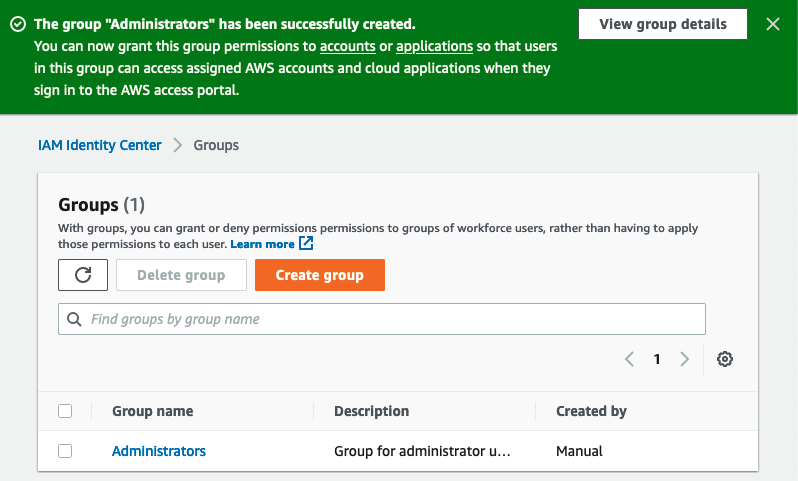
Task: Click the Delete group button
Action: [x=181, y=275]
